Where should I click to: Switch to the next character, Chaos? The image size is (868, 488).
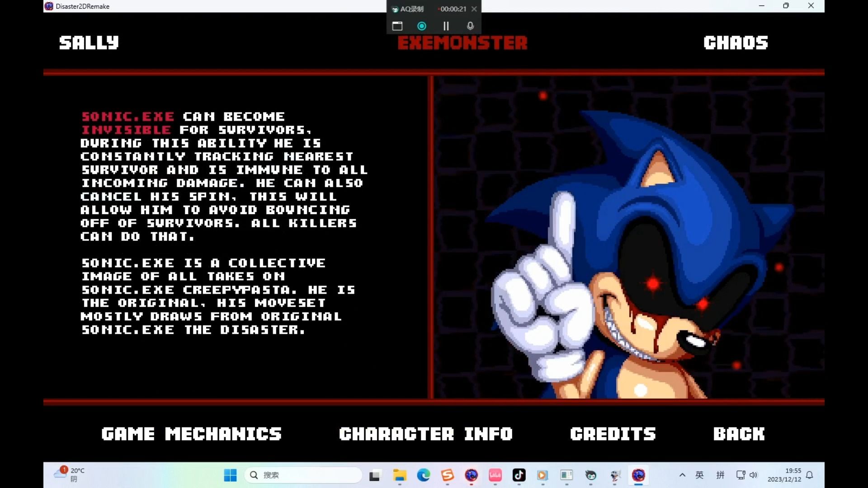coord(736,42)
